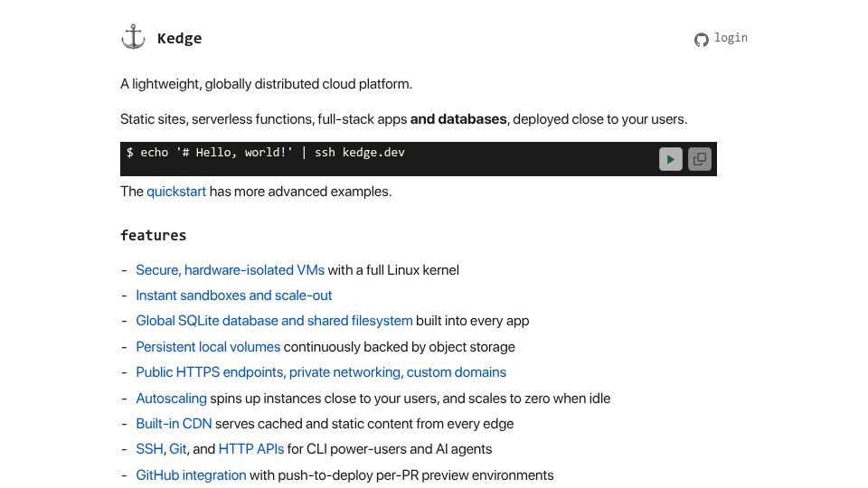The image size is (868, 488).
Task: Open the GitHub integration link
Action: point(191,475)
